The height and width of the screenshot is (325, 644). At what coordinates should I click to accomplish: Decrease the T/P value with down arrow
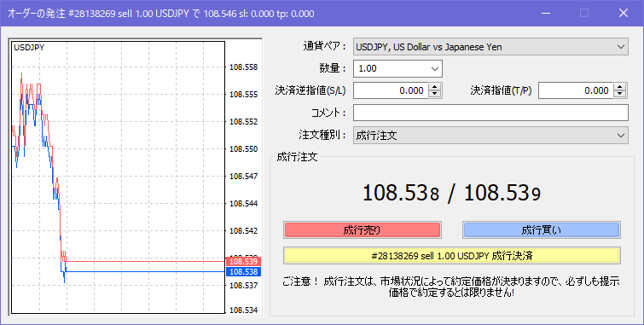coord(620,94)
